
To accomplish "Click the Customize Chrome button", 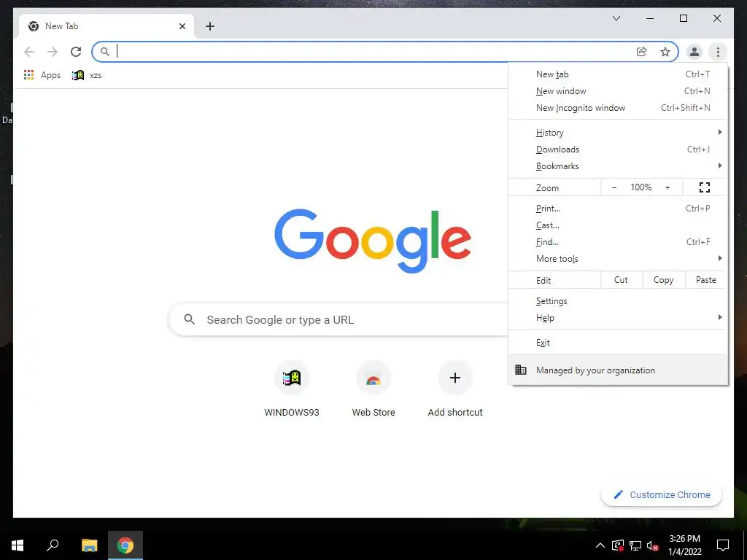I will point(662,495).
